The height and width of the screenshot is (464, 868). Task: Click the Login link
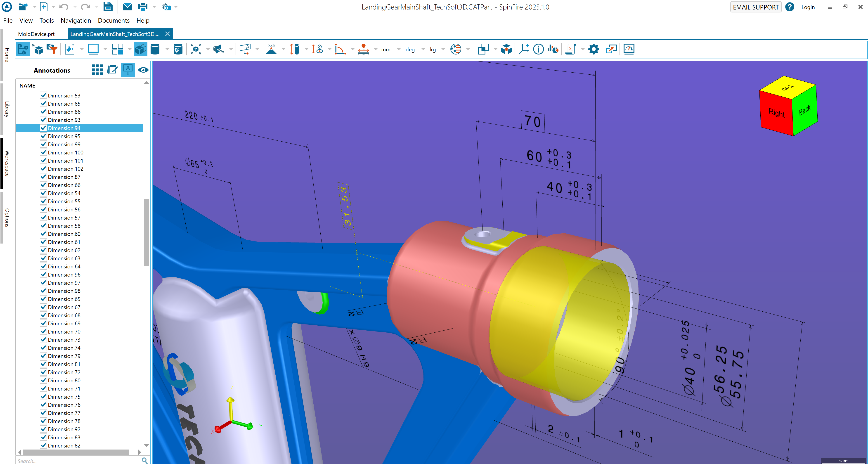[808, 7]
